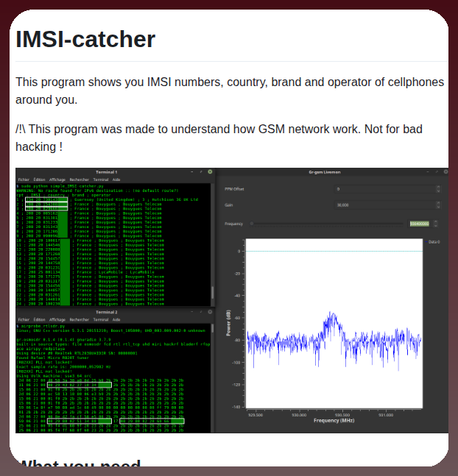Click the Gr-gsm Livemon title text
Viewport: 458px width, 476px height.
324,172
